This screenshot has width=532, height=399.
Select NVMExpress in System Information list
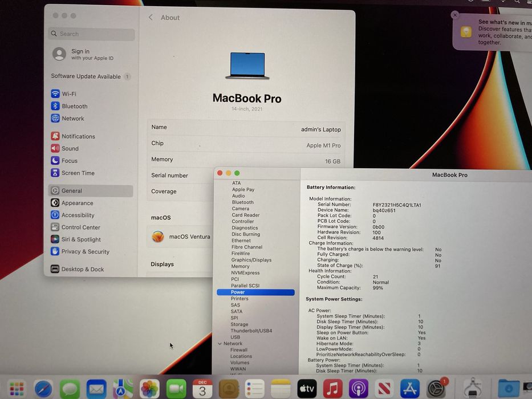[x=245, y=273]
